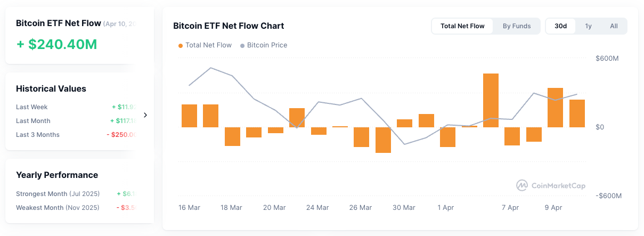Click the Bitcoin ETF Net Flow Chart title
This screenshot has width=644, height=236.
point(229,26)
